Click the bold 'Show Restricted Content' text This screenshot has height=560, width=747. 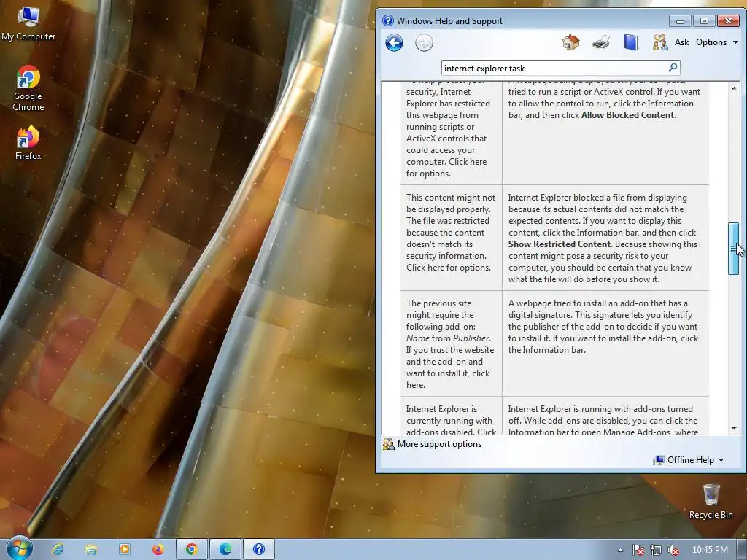[560, 244]
